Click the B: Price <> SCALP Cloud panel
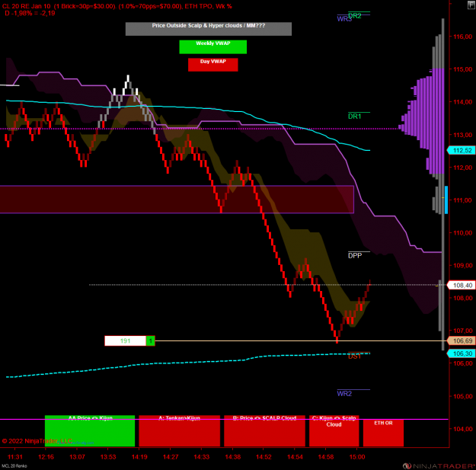This screenshot has width=476, height=470. click(264, 431)
